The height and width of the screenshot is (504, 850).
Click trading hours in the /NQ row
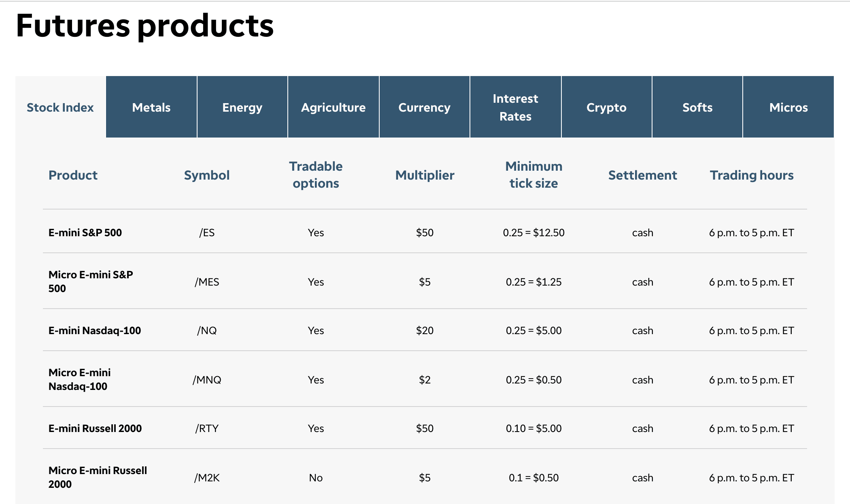(752, 330)
